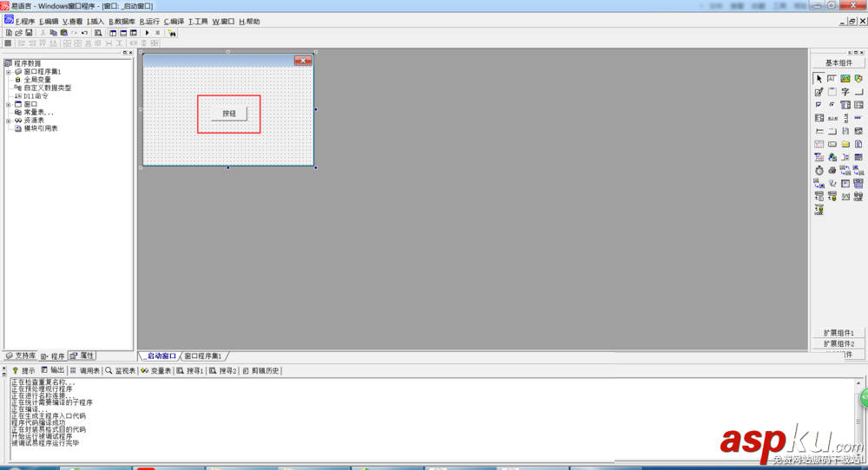Expand the 窗口程序集1 tree node
The height and width of the screenshot is (470, 868).
pos(9,72)
